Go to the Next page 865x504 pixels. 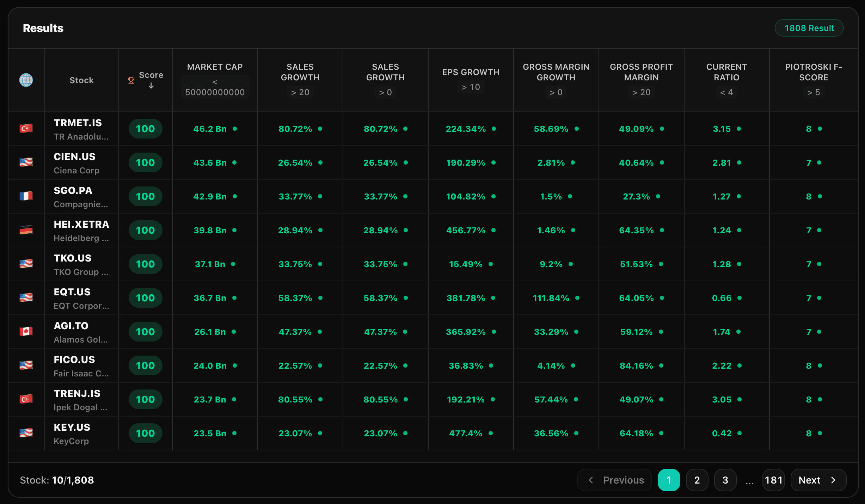(818, 480)
